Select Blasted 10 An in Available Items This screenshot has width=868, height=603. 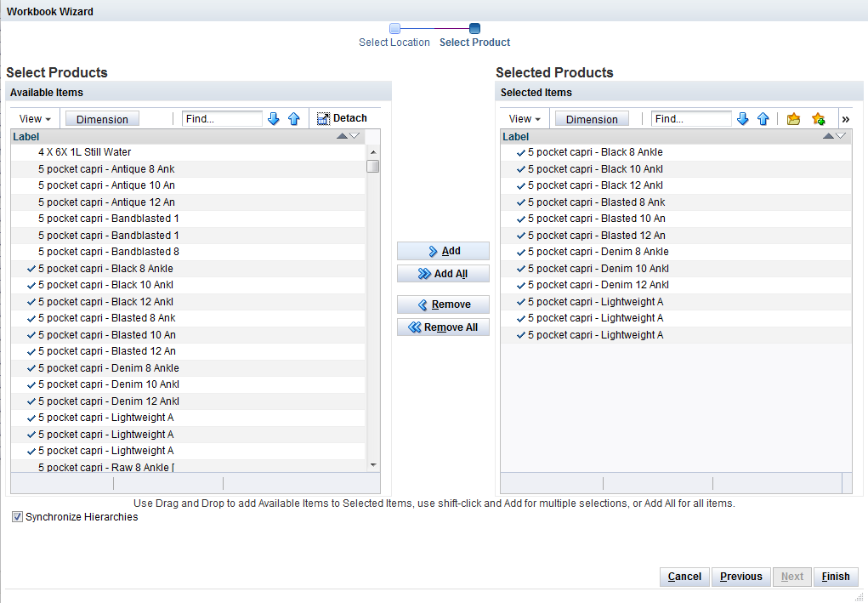[188, 335]
